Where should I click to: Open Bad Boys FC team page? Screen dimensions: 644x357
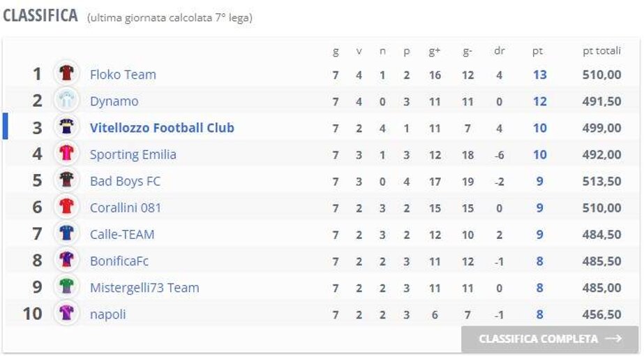tap(125, 181)
